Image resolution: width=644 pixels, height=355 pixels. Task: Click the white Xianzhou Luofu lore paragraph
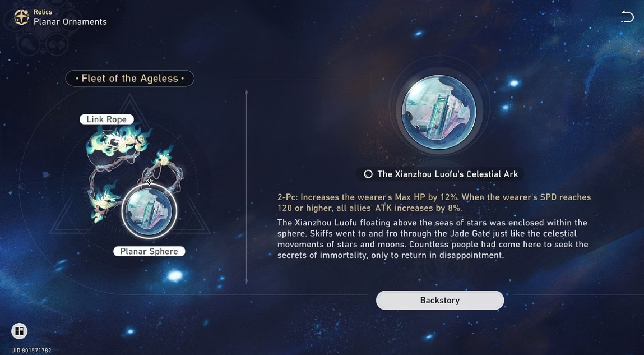point(433,239)
